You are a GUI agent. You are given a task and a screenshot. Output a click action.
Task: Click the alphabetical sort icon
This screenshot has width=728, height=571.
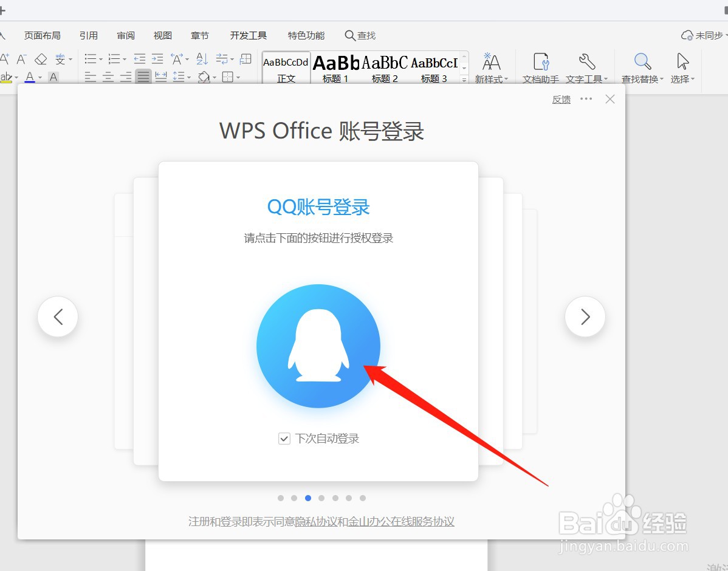click(x=203, y=60)
